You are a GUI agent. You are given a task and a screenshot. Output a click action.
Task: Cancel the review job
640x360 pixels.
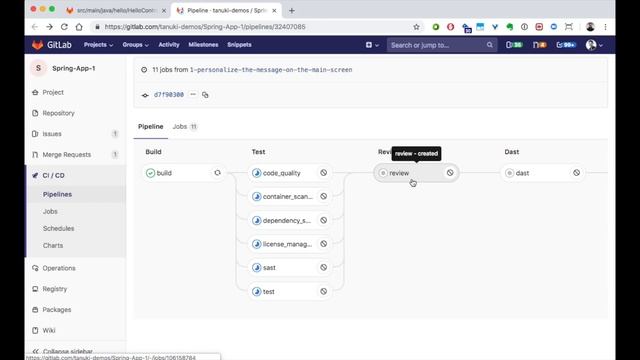450,173
